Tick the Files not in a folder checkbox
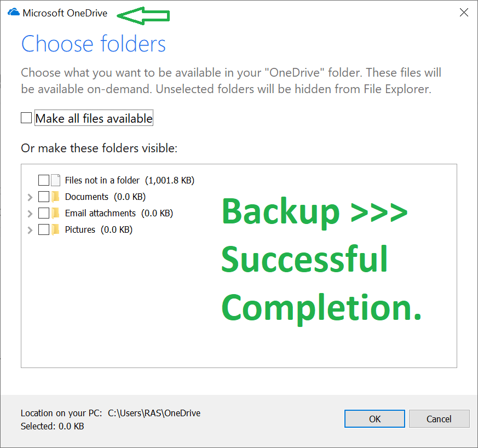Image resolution: width=478 pixels, height=448 pixels. tap(44, 180)
